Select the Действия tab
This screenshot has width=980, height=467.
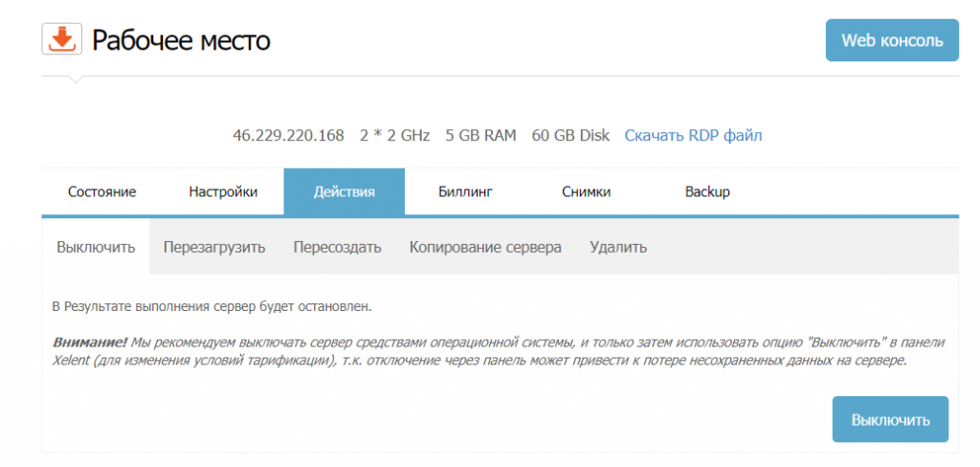click(x=345, y=191)
